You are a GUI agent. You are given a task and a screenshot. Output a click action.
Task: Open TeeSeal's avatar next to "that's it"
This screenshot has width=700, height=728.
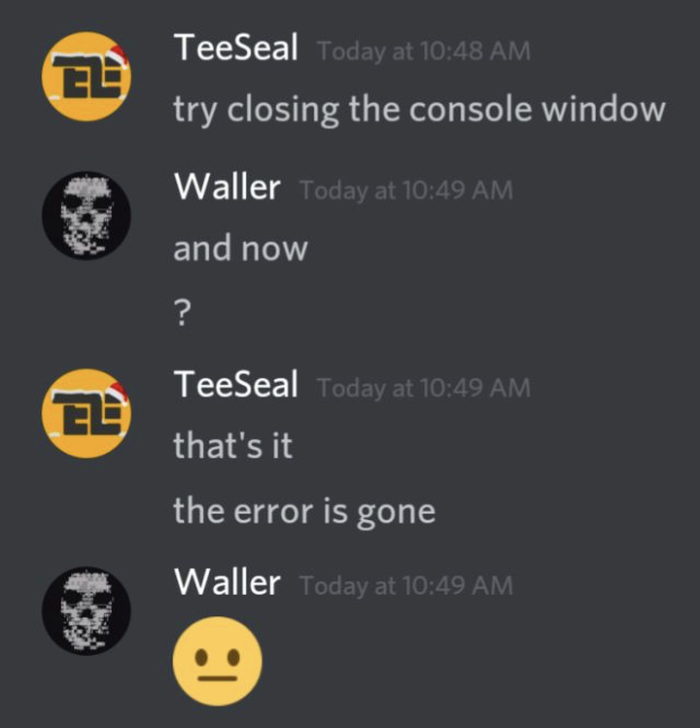coord(87,413)
